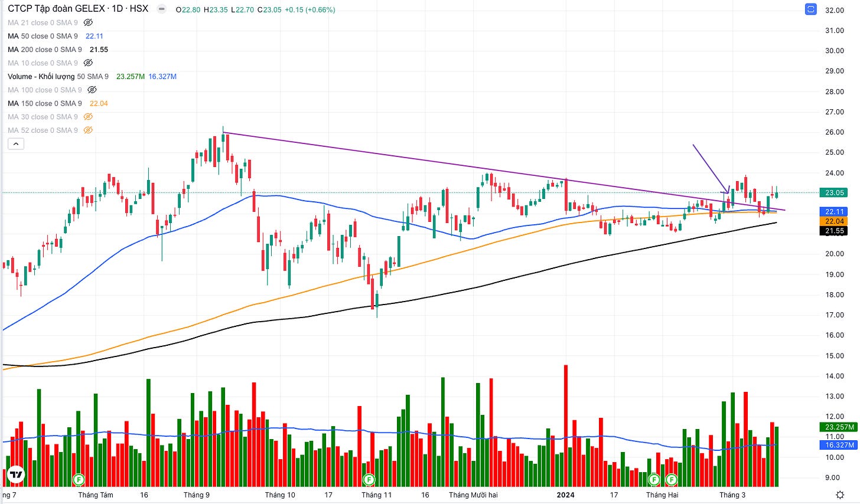Click the bold 2024 time axis label

(x=565, y=495)
